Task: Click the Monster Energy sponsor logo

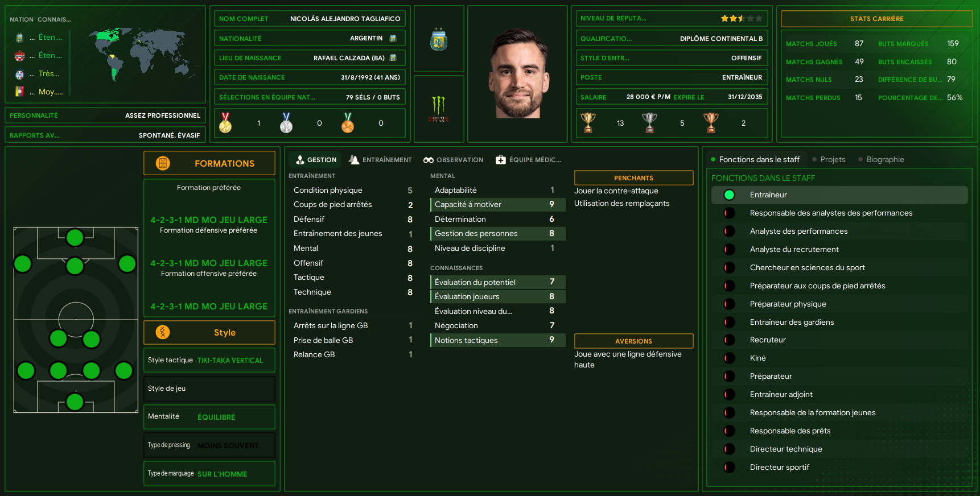Action: 438,109
